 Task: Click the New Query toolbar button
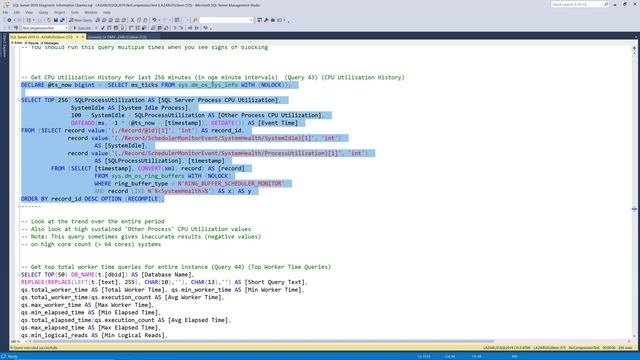(x=80, y=20)
